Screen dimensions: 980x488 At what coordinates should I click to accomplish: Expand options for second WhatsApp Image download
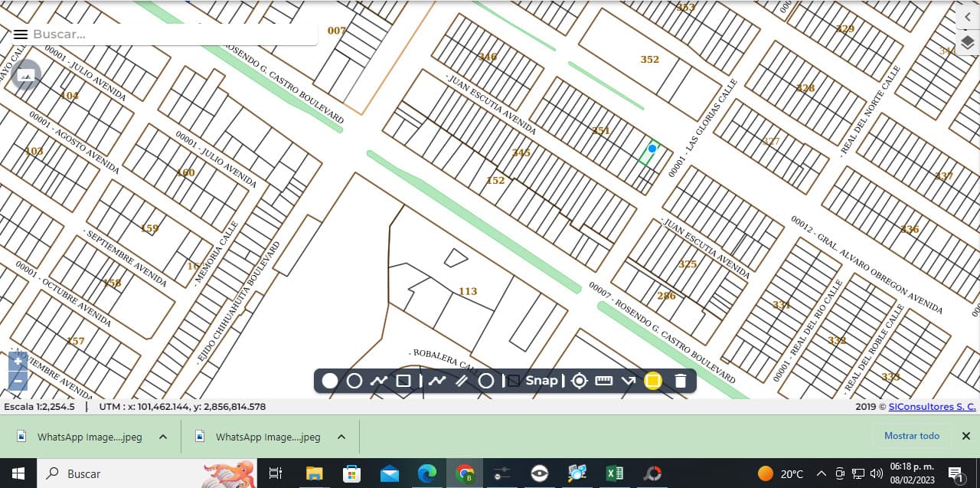tap(341, 437)
